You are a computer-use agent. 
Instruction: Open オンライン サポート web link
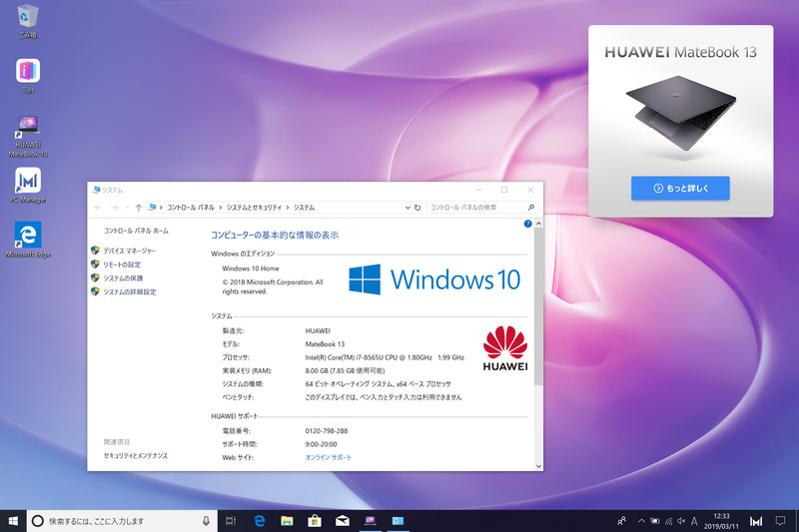tap(329, 457)
